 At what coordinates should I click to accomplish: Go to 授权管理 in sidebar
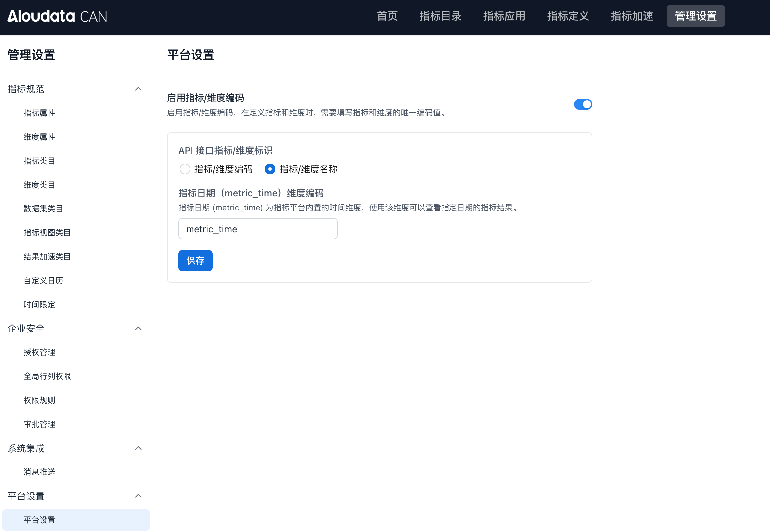(x=39, y=352)
